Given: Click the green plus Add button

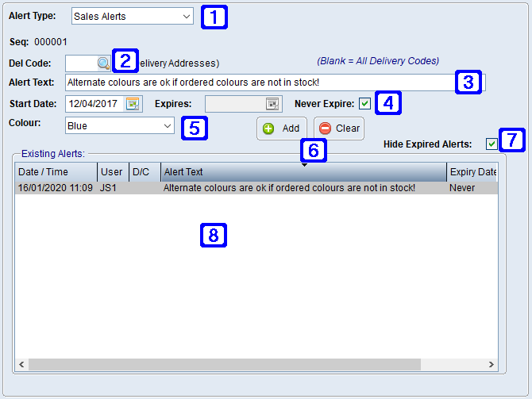Looking at the screenshot, I should click(281, 128).
